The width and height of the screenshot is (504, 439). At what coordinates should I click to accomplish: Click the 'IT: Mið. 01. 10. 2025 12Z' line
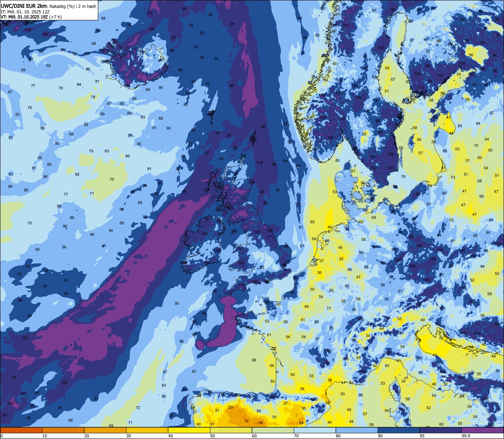26,11
